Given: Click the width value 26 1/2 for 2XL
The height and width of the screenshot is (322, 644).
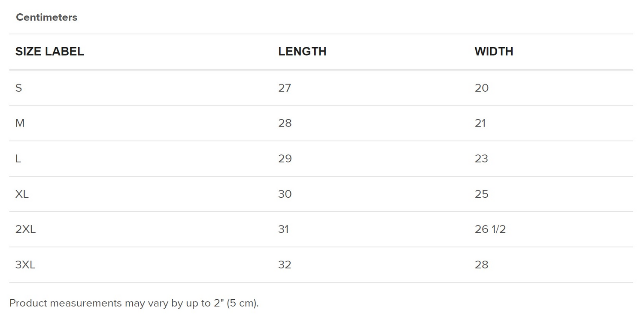Looking at the screenshot, I should (490, 229).
